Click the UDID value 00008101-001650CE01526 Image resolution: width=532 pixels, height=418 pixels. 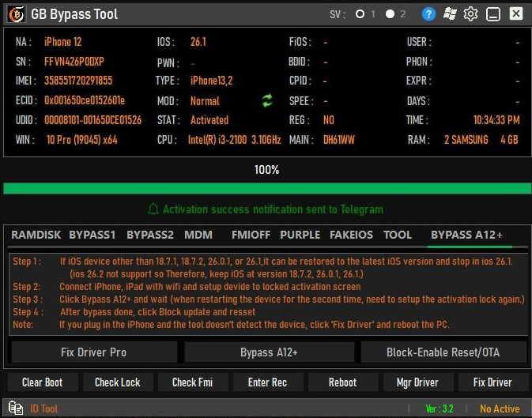tap(92, 120)
